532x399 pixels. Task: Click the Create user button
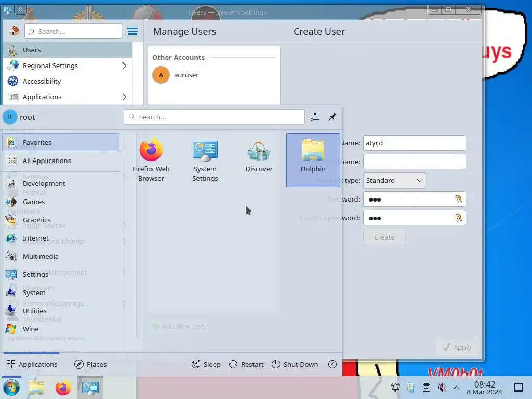384,237
